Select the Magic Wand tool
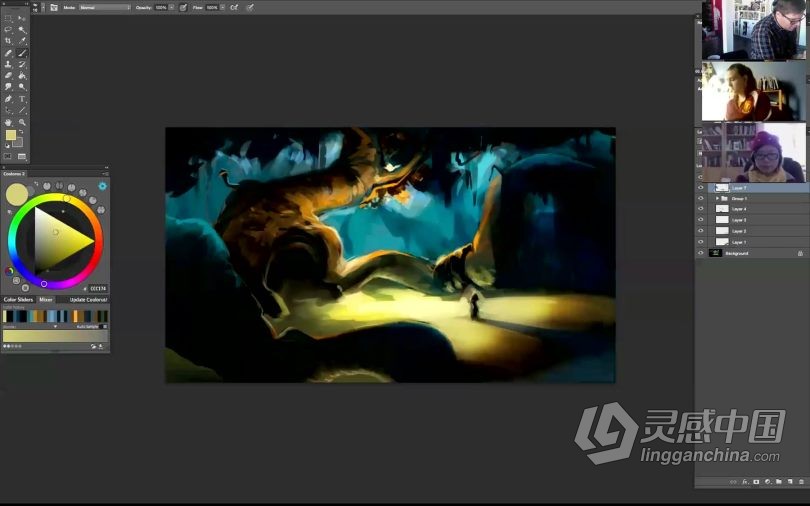Image resolution: width=810 pixels, height=506 pixels. coord(22,29)
